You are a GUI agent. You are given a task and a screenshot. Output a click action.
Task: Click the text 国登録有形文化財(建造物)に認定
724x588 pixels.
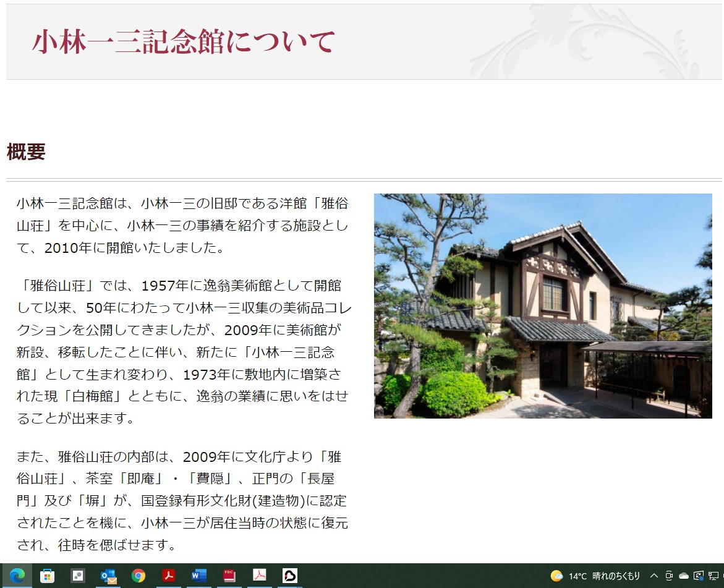tap(244, 501)
